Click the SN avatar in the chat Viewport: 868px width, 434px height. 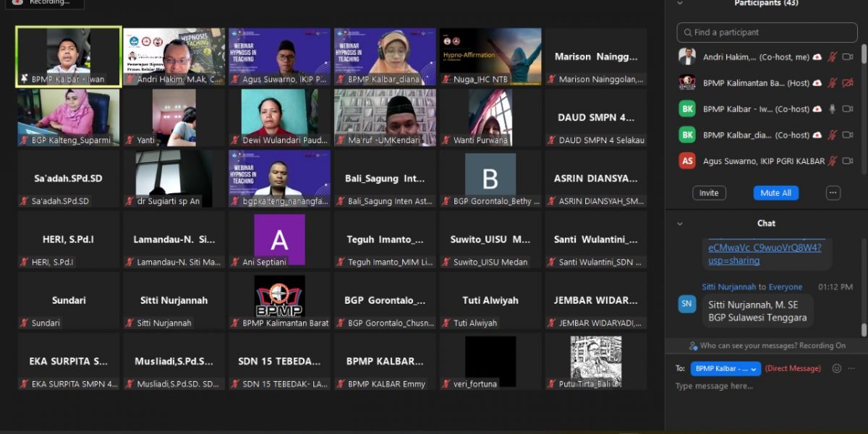686,305
